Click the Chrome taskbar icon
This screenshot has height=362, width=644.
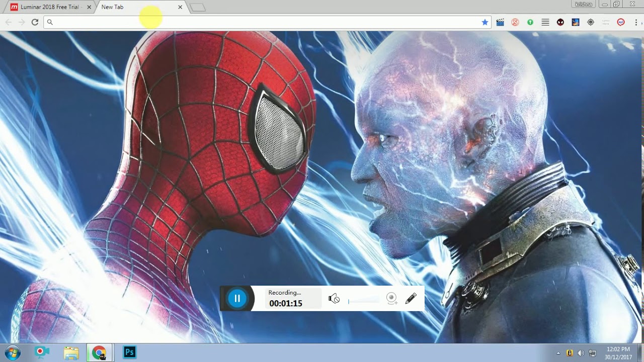pos(100,352)
